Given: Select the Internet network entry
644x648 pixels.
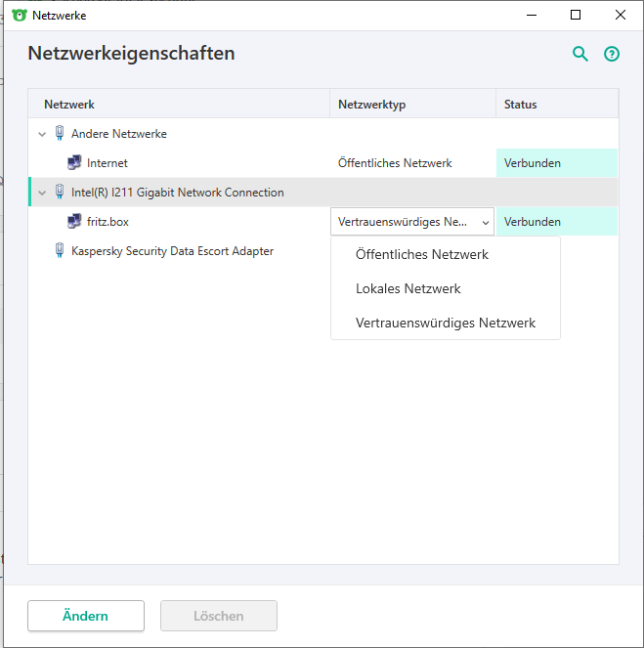Looking at the screenshot, I should coord(107,163).
